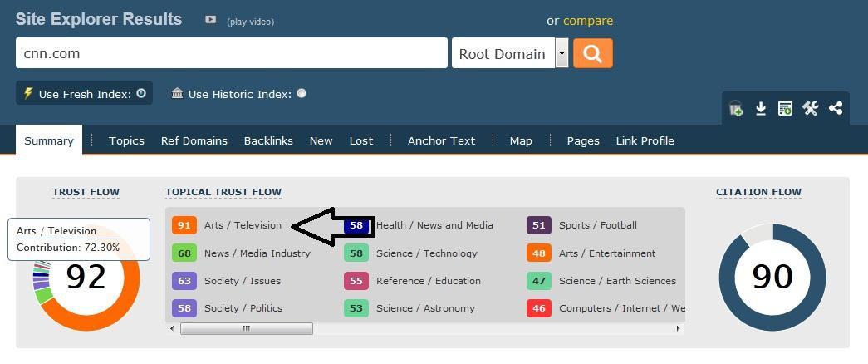Click the Arts / Television topic text

click(243, 225)
